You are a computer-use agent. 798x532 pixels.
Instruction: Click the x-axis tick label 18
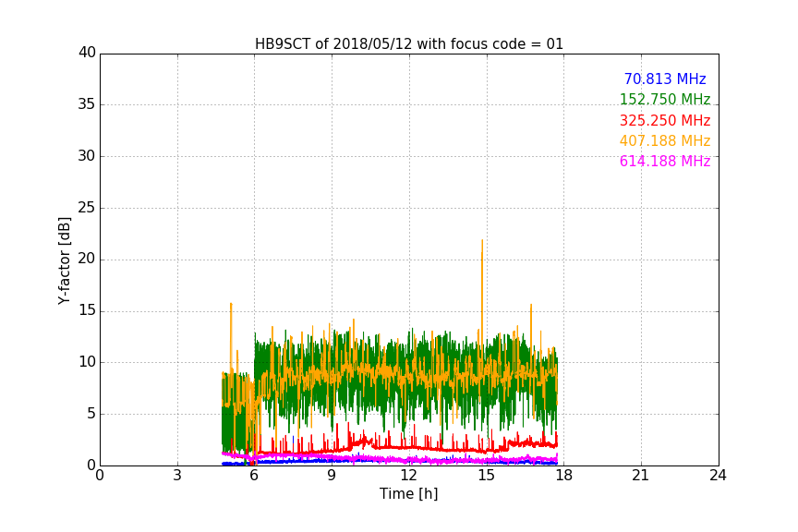563,476
